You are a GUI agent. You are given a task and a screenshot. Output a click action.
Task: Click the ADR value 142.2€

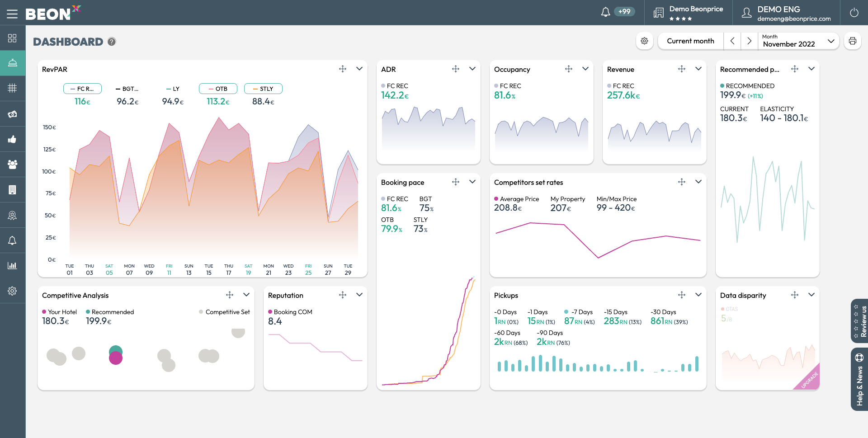[395, 95]
